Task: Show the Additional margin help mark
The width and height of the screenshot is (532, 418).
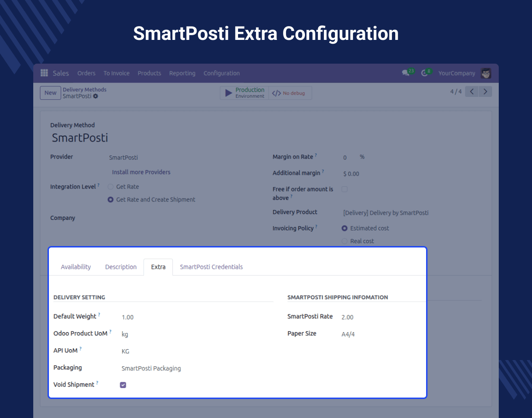Action: (323, 171)
